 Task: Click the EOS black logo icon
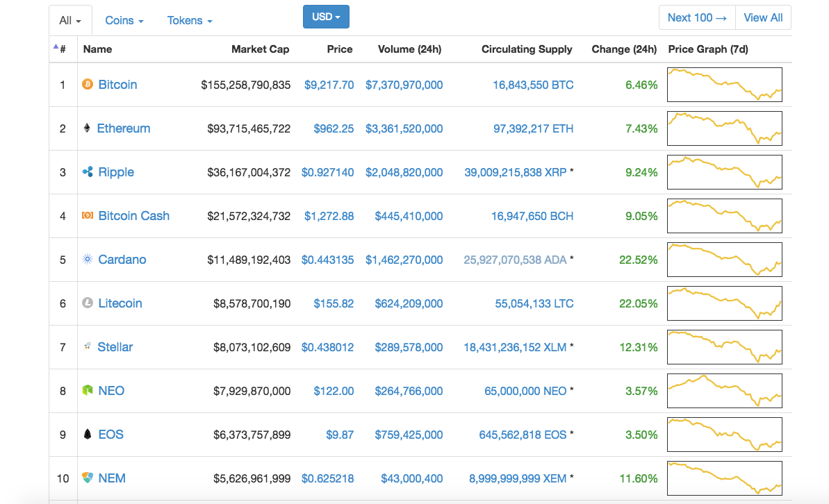pos(88,435)
